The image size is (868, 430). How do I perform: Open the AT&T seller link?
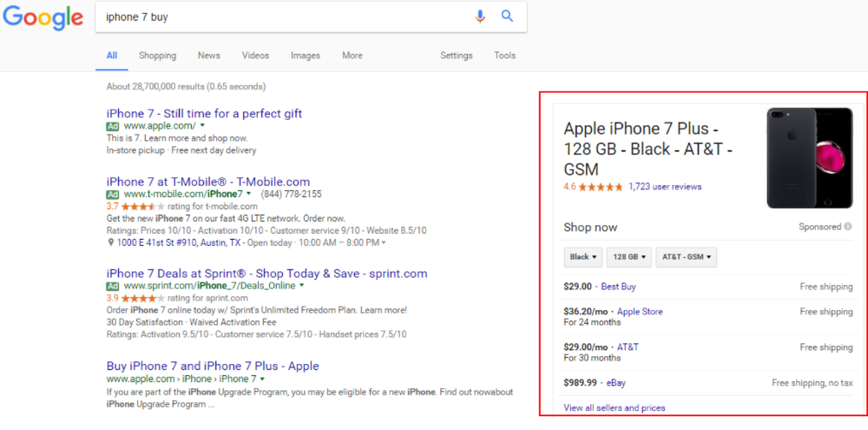pos(628,347)
